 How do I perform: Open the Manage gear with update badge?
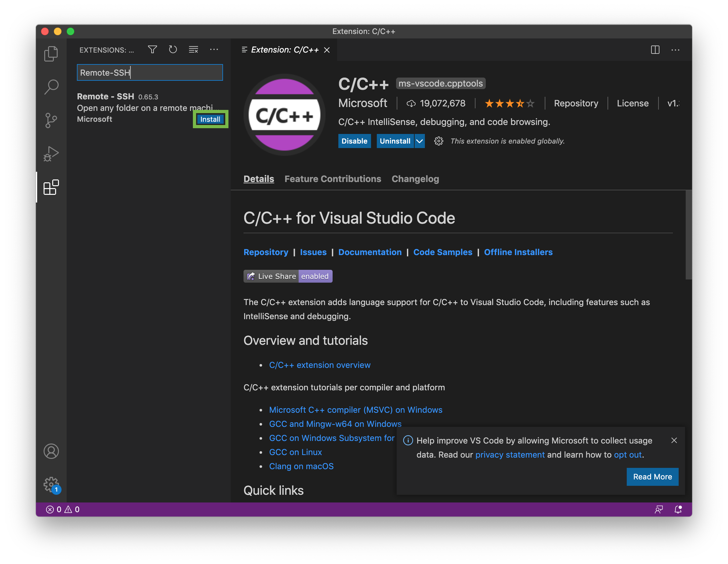click(52, 485)
